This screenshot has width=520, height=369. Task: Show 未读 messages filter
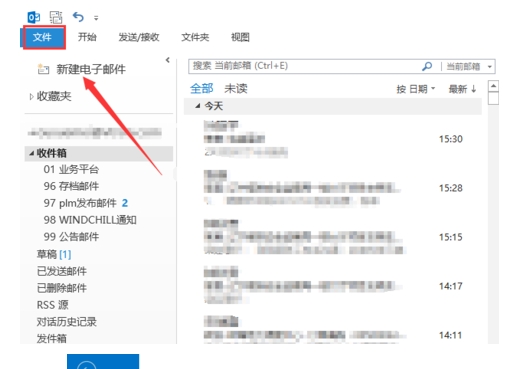coord(236,89)
